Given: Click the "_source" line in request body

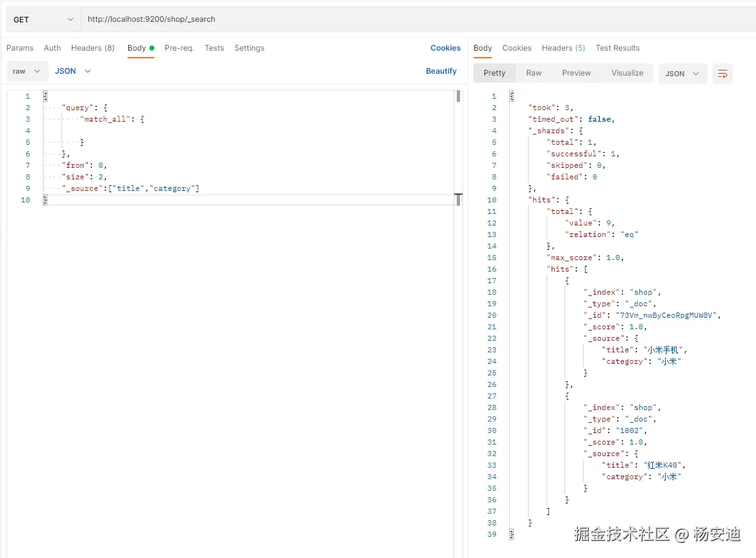Looking at the screenshot, I should [x=130, y=188].
